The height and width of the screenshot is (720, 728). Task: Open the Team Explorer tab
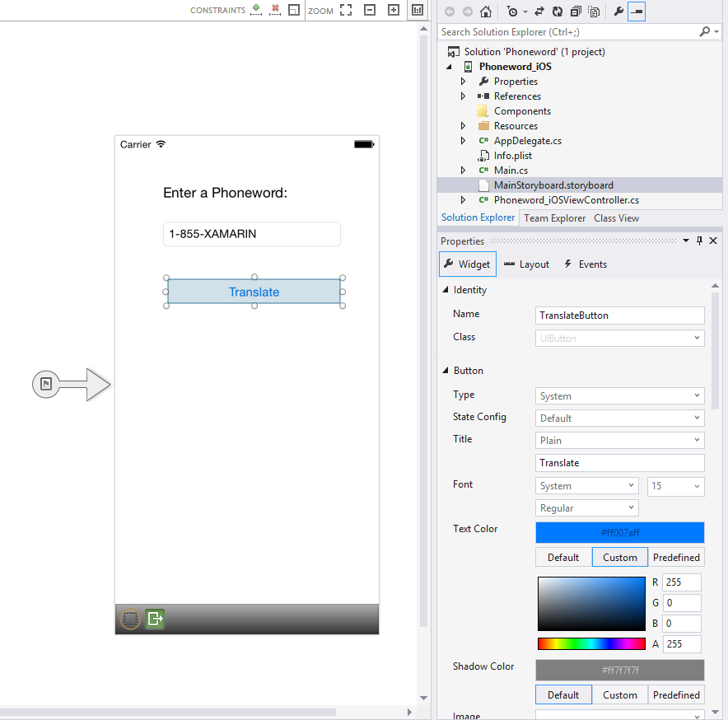[554, 218]
